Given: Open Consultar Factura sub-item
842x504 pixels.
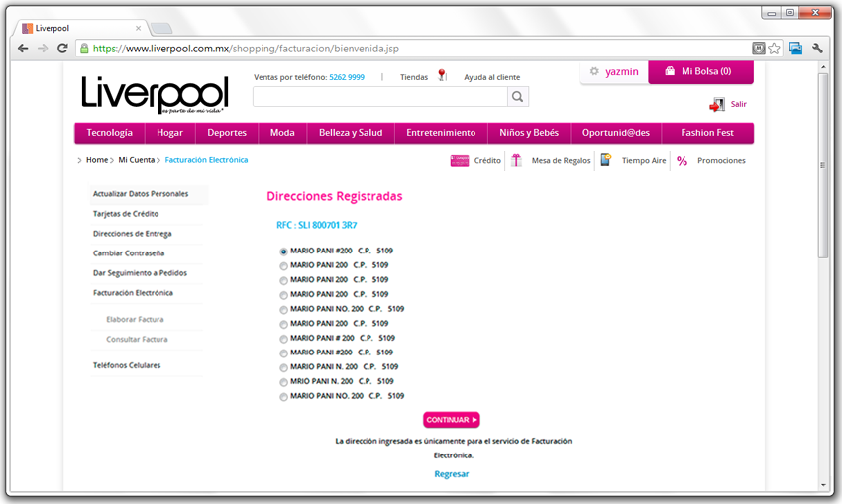Looking at the screenshot, I should pyautogui.click(x=137, y=340).
